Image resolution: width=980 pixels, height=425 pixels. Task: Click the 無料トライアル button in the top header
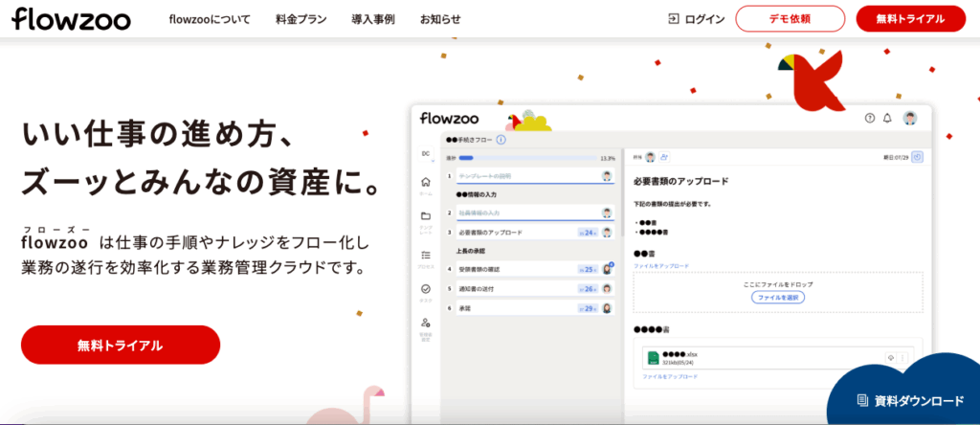pyautogui.click(x=911, y=19)
